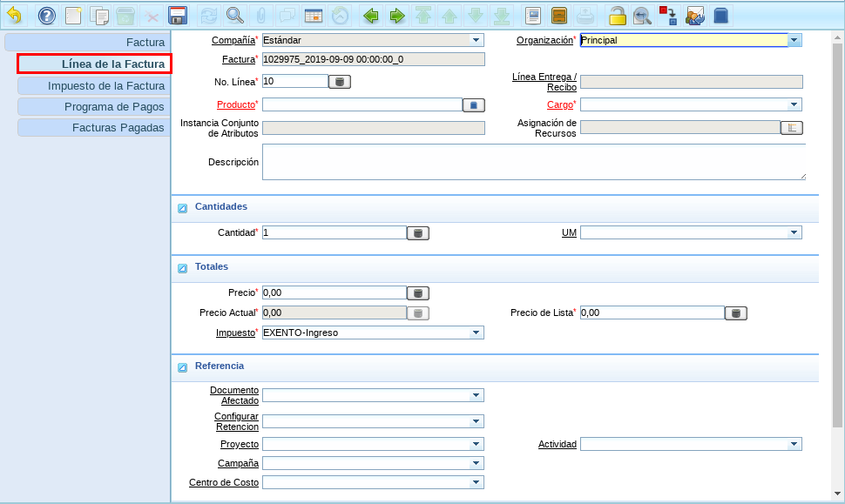The width and height of the screenshot is (845, 504).
Task: Click inside the Descripción text area
Action: coord(533,162)
